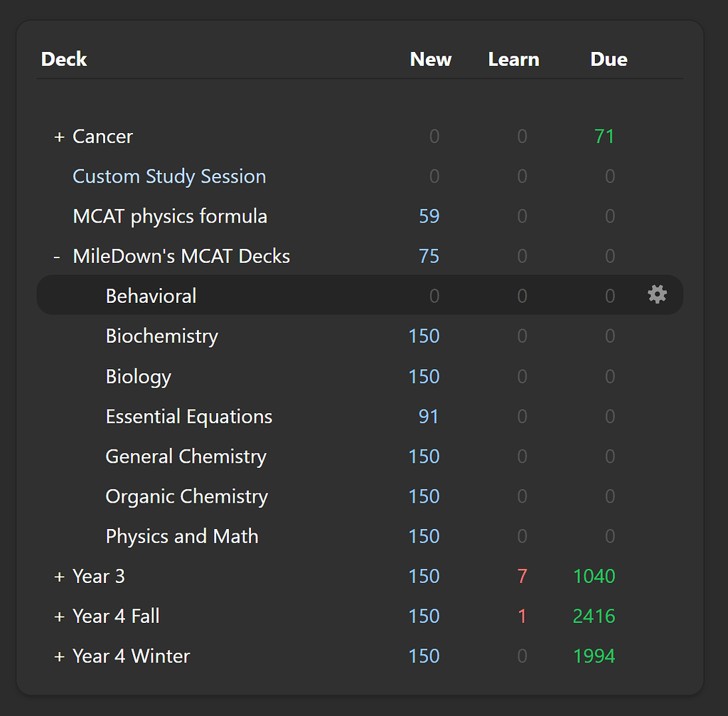Expand the Year 4 Fall deck
The image size is (728, 716).
pos(59,616)
